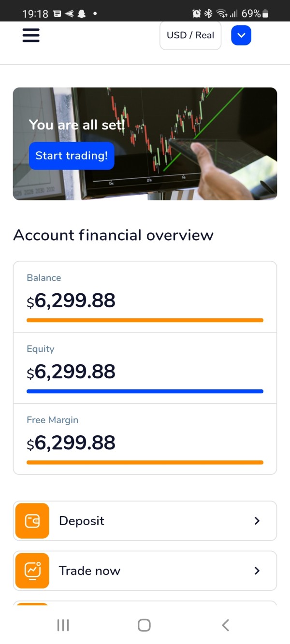
Task: Tap the Android home button
Action: coord(144,625)
